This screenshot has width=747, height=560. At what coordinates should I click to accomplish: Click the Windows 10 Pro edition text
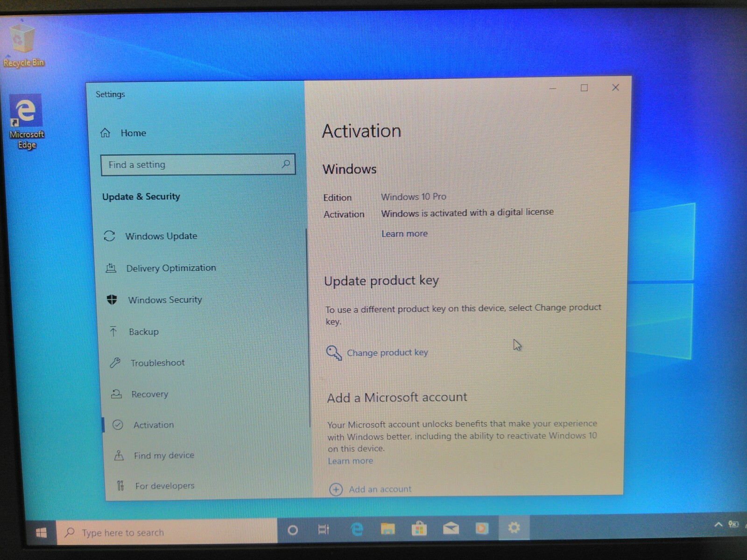(x=414, y=196)
